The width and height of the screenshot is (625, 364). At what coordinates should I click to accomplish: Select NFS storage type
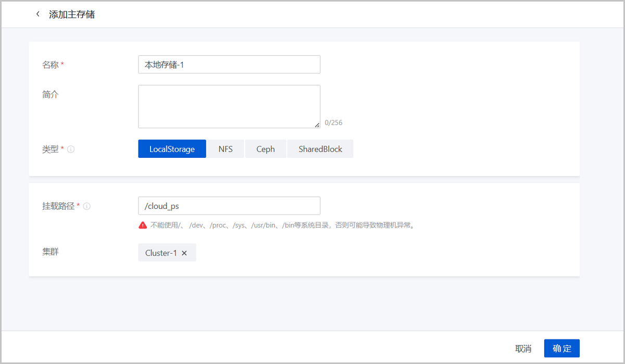(226, 149)
